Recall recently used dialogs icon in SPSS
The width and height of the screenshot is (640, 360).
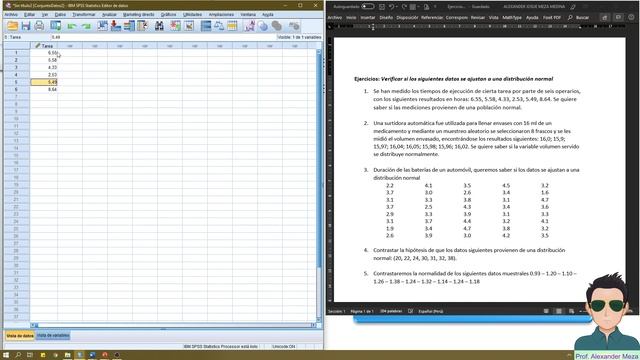[x=56, y=26]
